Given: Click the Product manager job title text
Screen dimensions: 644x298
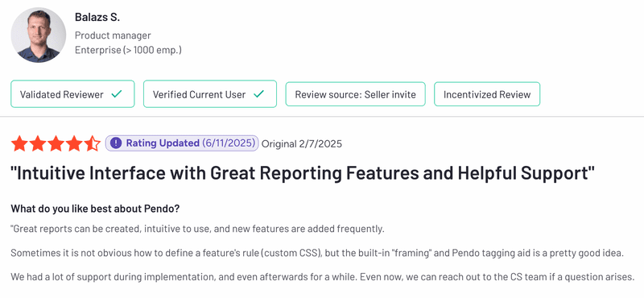Looking at the screenshot, I should coord(113,35).
